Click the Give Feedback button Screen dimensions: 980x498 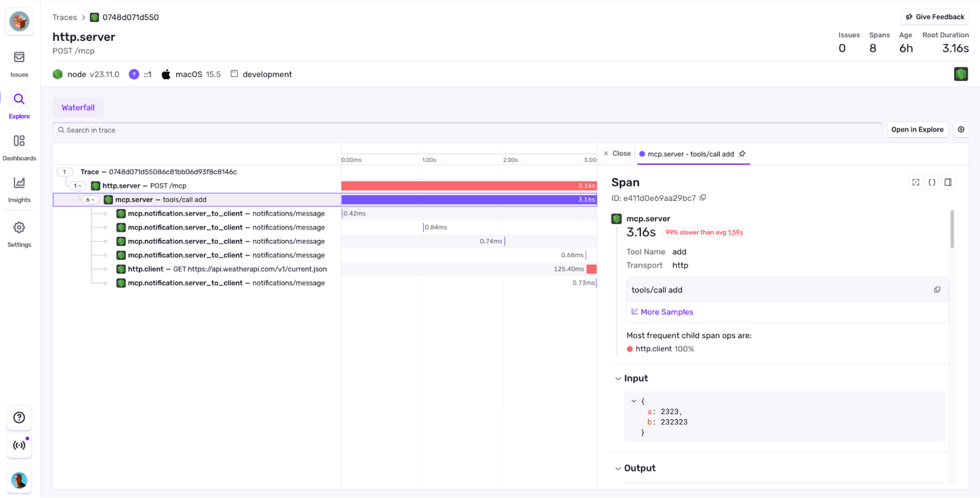click(x=934, y=16)
